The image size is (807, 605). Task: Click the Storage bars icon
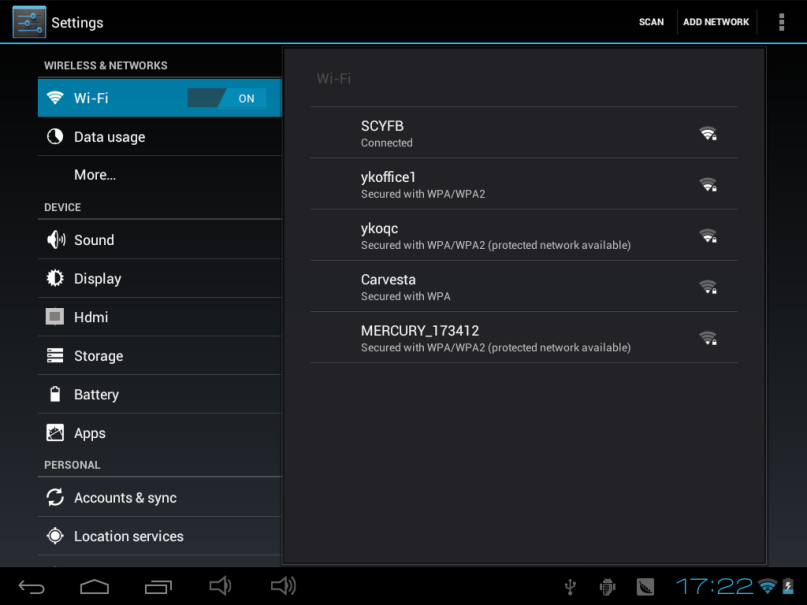click(x=55, y=355)
